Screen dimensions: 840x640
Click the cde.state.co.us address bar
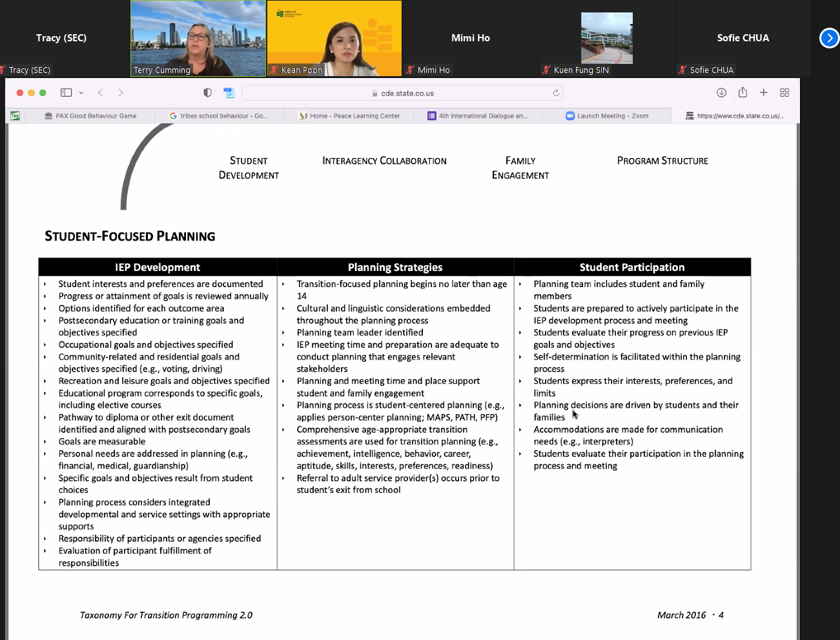[x=402, y=93]
